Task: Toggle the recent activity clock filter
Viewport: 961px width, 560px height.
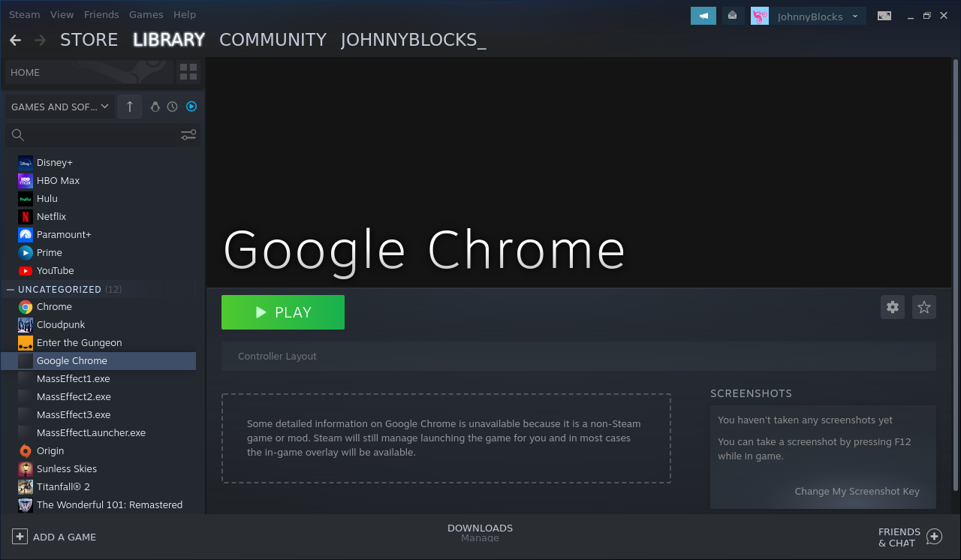Action: 173,107
